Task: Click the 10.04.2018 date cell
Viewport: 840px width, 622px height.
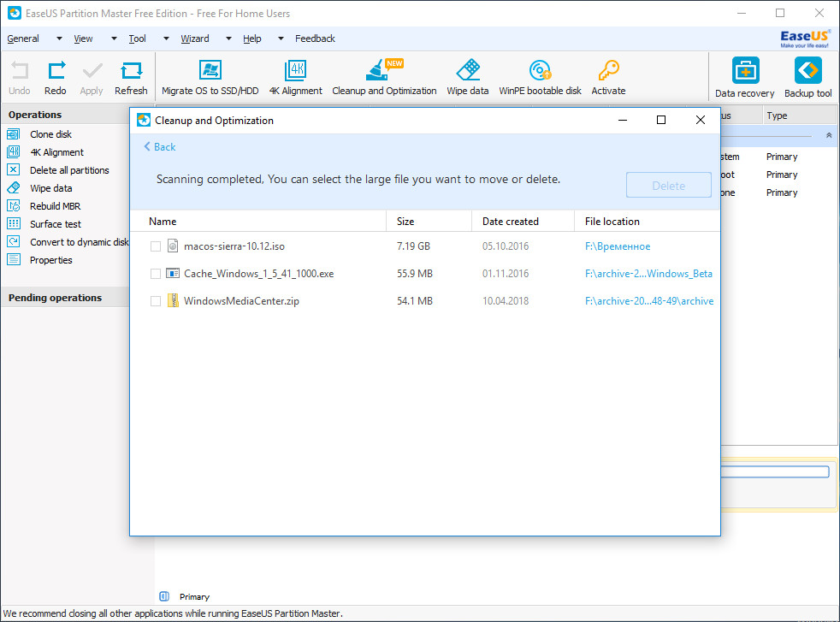Action: [506, 301]
